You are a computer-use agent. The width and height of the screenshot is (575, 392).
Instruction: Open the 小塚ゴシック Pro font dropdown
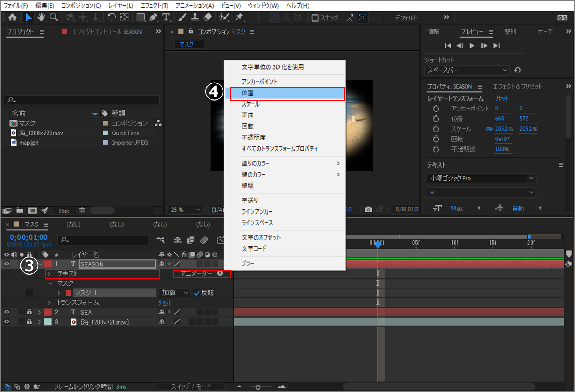[x=481, y=178]
